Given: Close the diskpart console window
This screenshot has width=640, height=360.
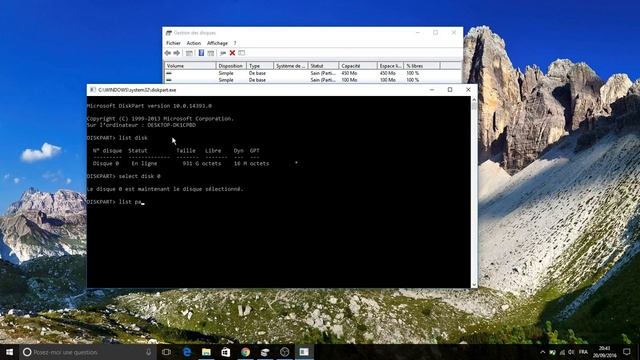Looking at the screenshot, I should click(x=468, y=90).
